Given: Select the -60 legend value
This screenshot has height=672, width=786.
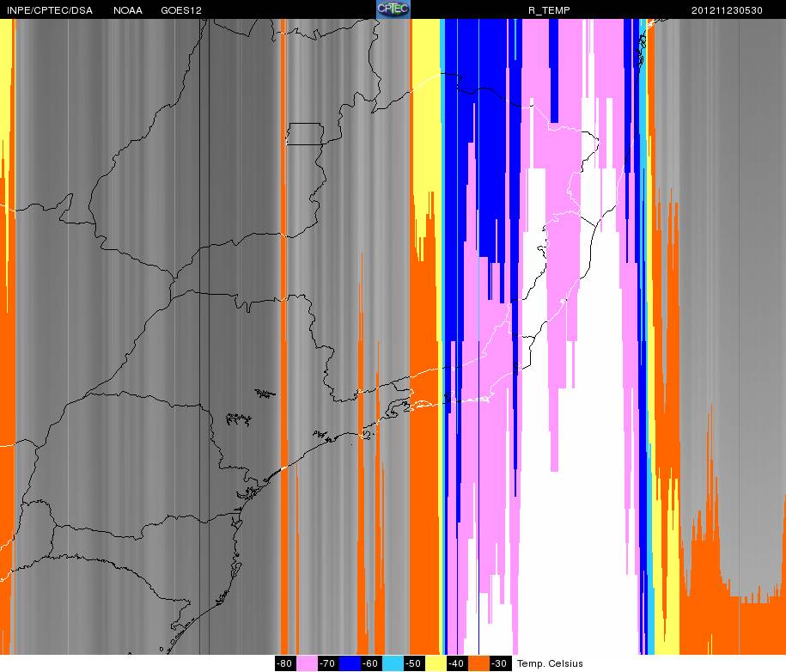Looking at the screenshot, I should point(371,663).
